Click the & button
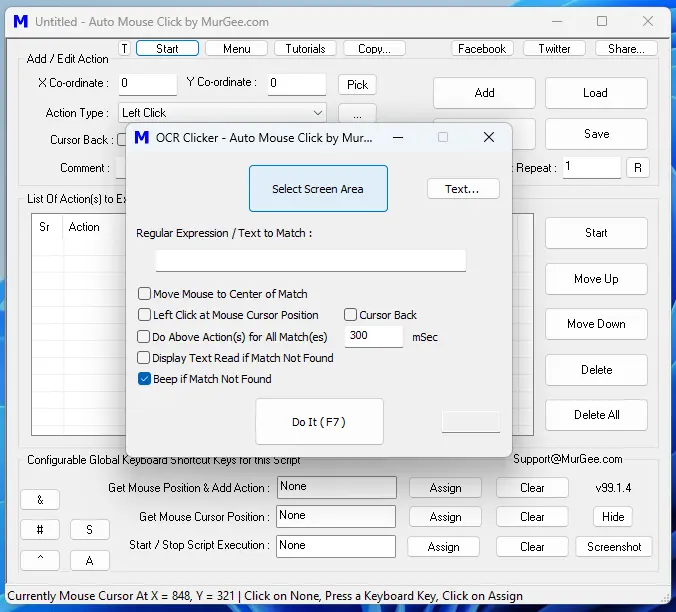The width and height of the screenshot is (676, 612). click(x=40, y=500)
